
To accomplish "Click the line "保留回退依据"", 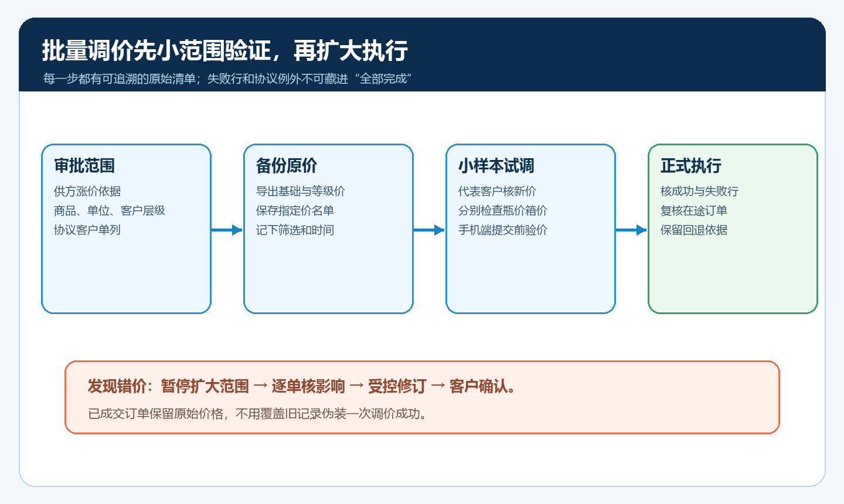I will (x=694, y=230).
